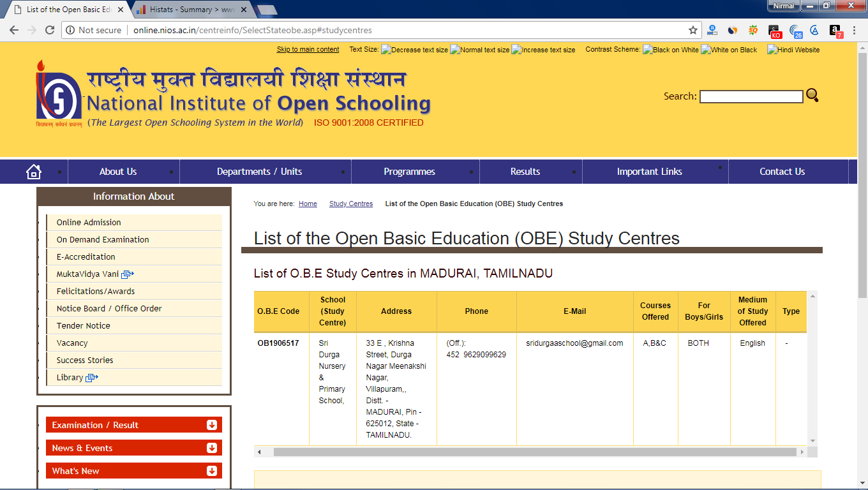This screenshot has width=868, height=490.
Task: Open the Hindi Website link
Action: click(x=793, y=50)
